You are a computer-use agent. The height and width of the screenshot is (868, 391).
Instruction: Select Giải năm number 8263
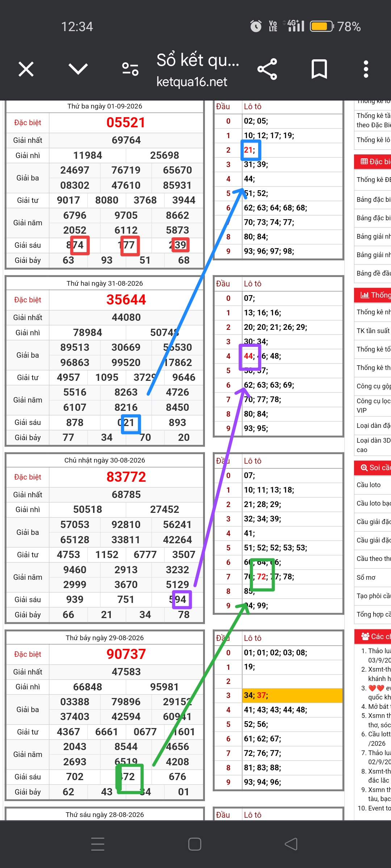(126, 392)
